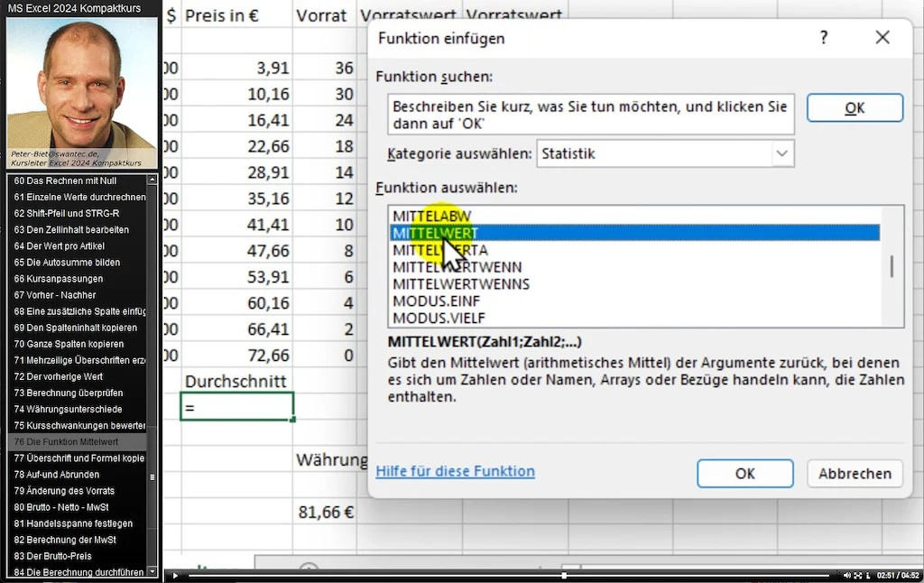
Task: Select the price cell showing 72,66
Action: coord(237,355)
